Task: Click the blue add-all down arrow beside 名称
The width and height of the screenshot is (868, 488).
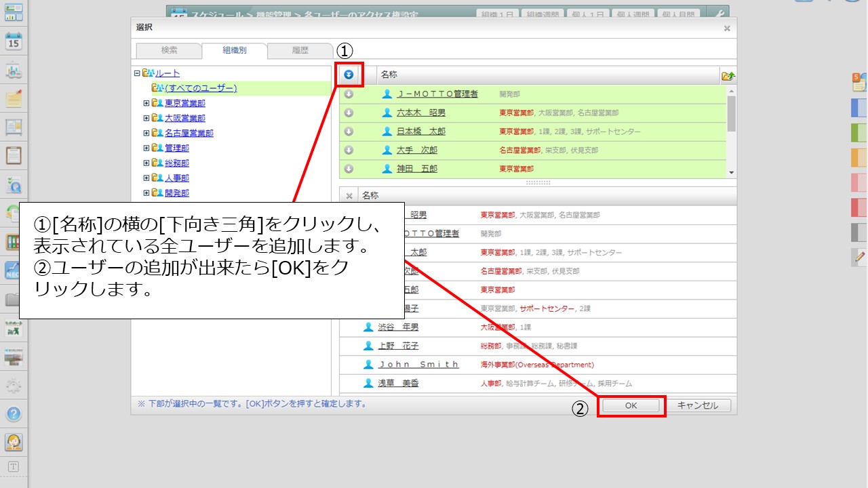Action: point(349,75)
